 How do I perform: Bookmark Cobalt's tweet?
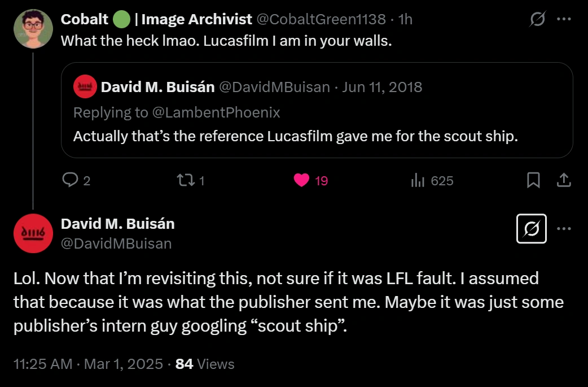click(x=533, y=180)
